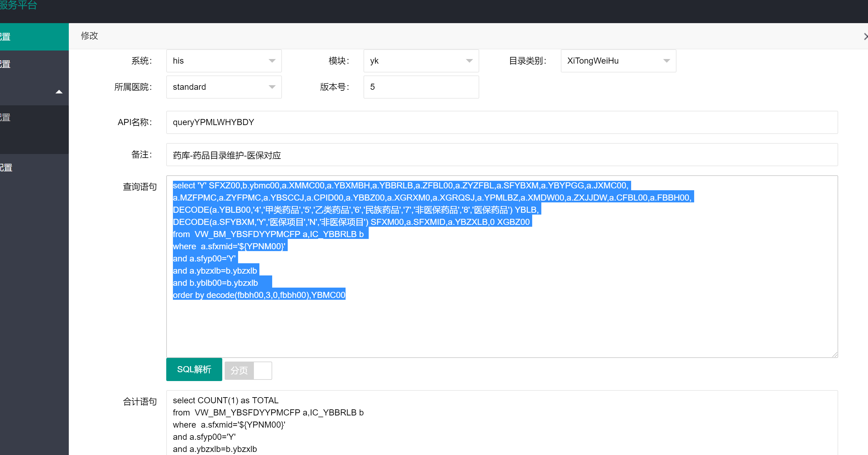Open the 系统 dropdown showing his

click(224, 61)
